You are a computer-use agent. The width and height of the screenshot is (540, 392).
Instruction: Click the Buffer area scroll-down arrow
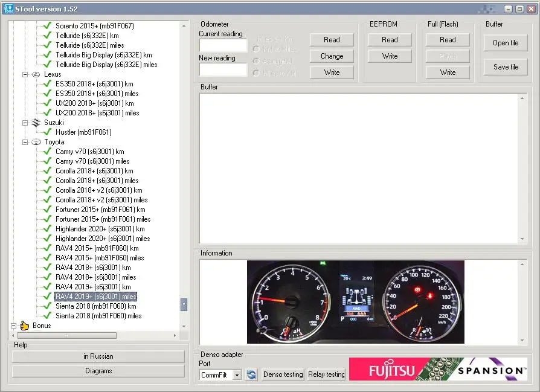click(x=522, y=239)
